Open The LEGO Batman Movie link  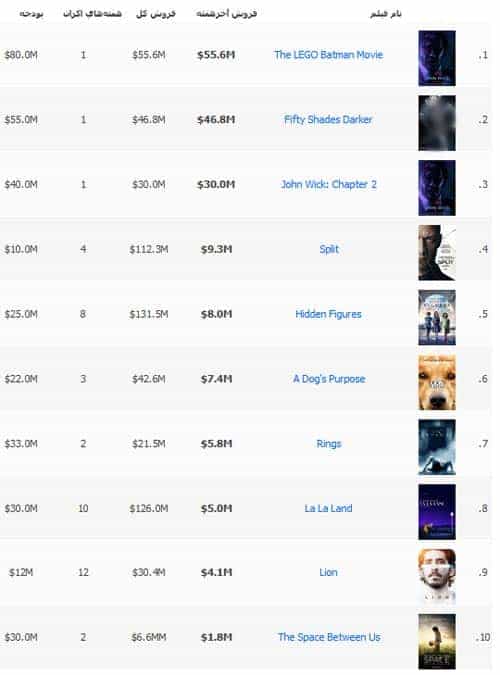[329, 55]
